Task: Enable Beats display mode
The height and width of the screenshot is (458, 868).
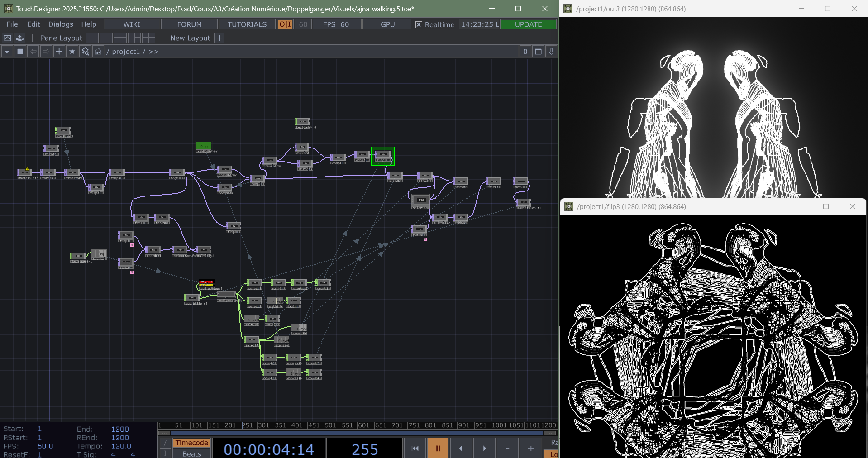Action: (191, 453)
